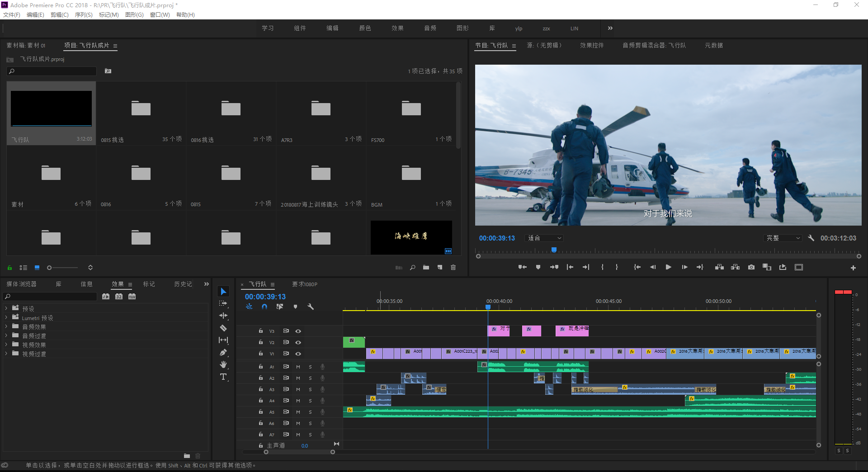Image resolution: width=868 pixels, height=472 pixels.
Task: Open the 适合 zoom level dropdown
Action: (544, 238)
